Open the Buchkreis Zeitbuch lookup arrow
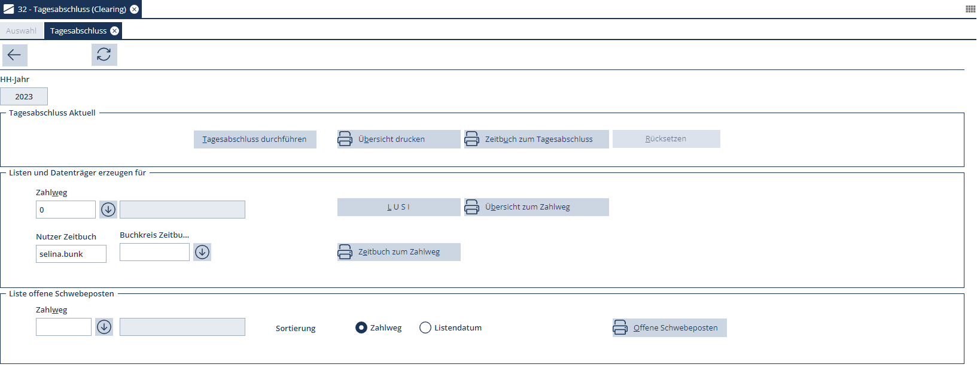The image size is (980, 370). click(x=202, y=252)
